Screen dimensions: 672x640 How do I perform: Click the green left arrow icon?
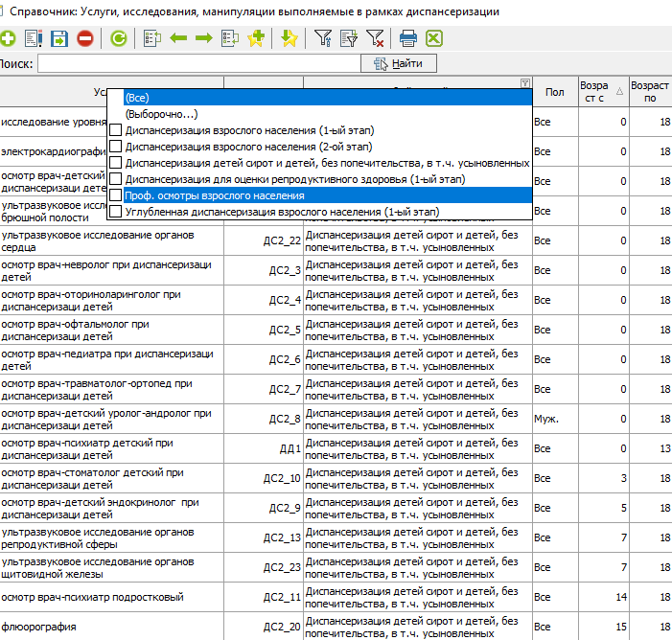[178, 38]
